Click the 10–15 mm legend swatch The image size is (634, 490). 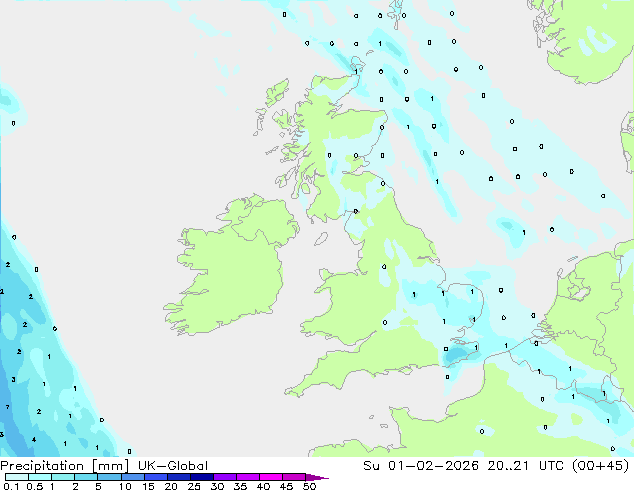(132, 477)
